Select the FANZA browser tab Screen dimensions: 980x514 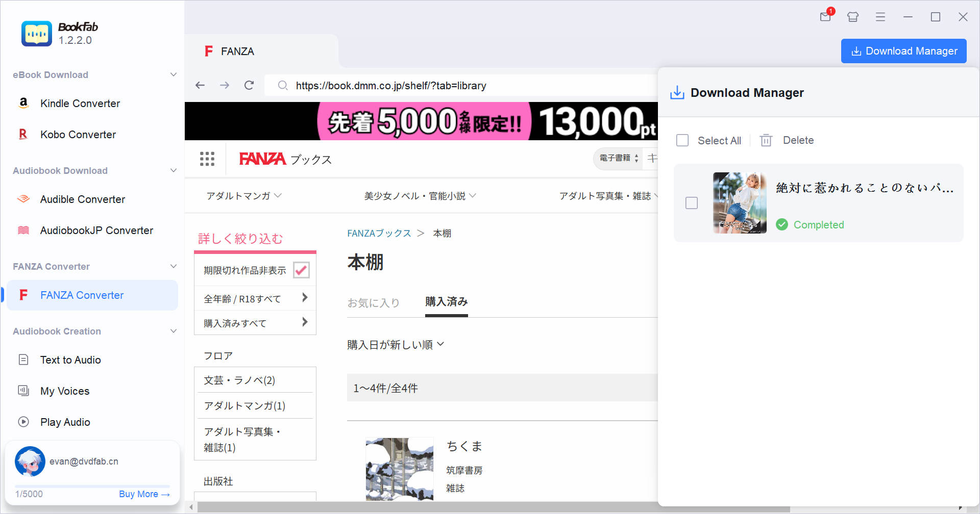(237, 51)
